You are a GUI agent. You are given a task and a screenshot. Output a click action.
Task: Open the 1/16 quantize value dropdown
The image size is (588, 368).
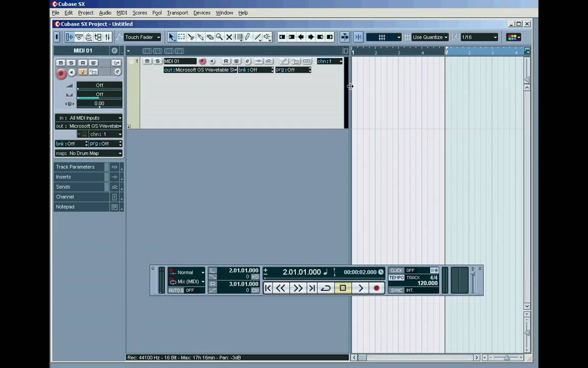[479, 37]
